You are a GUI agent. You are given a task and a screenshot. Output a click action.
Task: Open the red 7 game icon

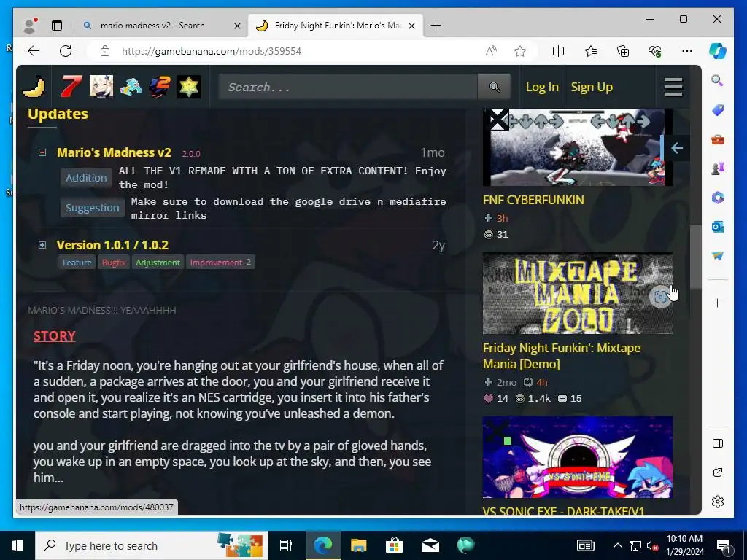pyautogui.click(x=71, y=87)
